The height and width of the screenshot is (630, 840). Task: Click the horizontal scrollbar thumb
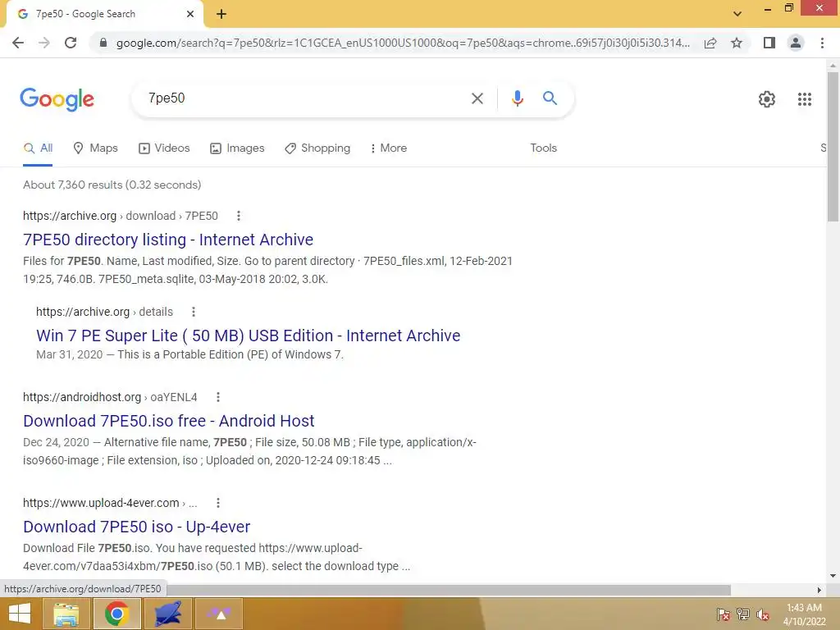pos(449,590)
